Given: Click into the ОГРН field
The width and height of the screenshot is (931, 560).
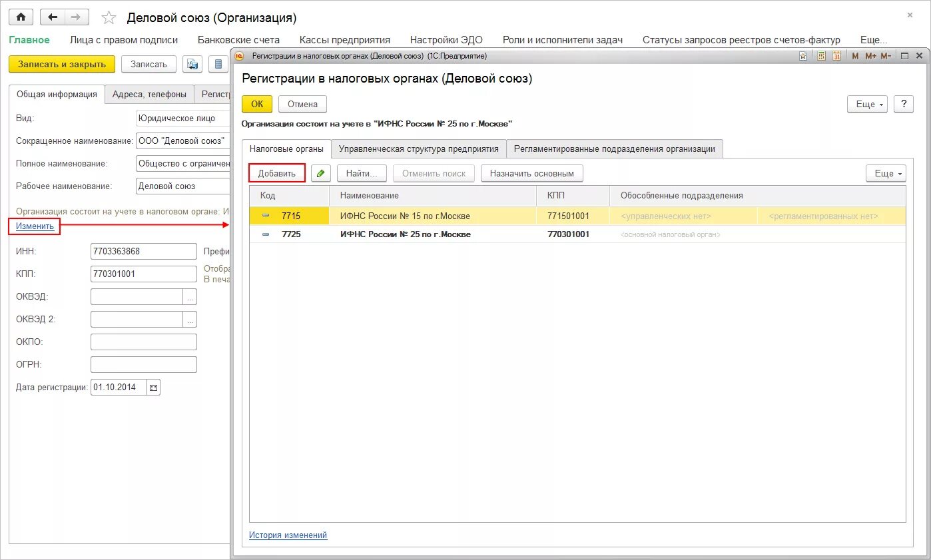Looking at the screenshot, I should pyautogui.click(x=144, y=365).
